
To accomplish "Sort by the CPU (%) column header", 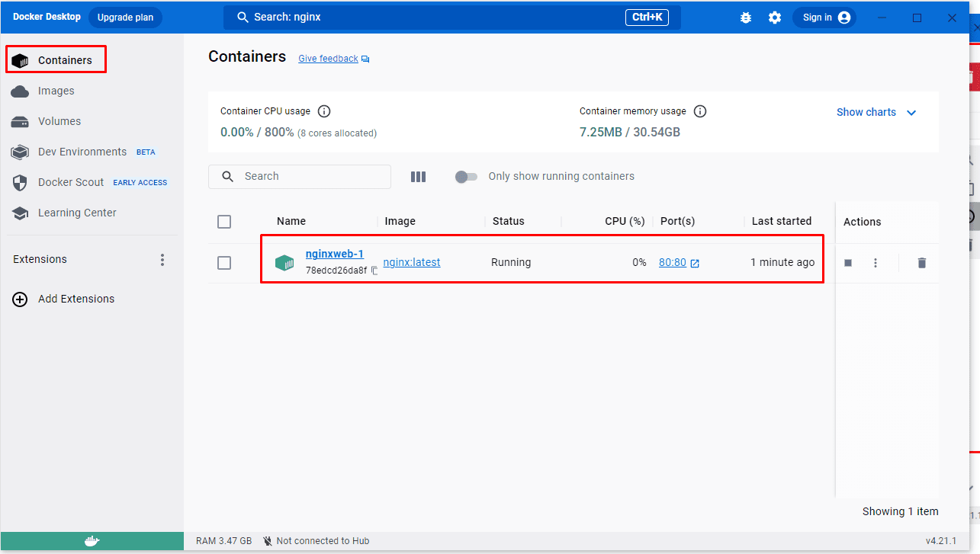I will coord(625,221).
